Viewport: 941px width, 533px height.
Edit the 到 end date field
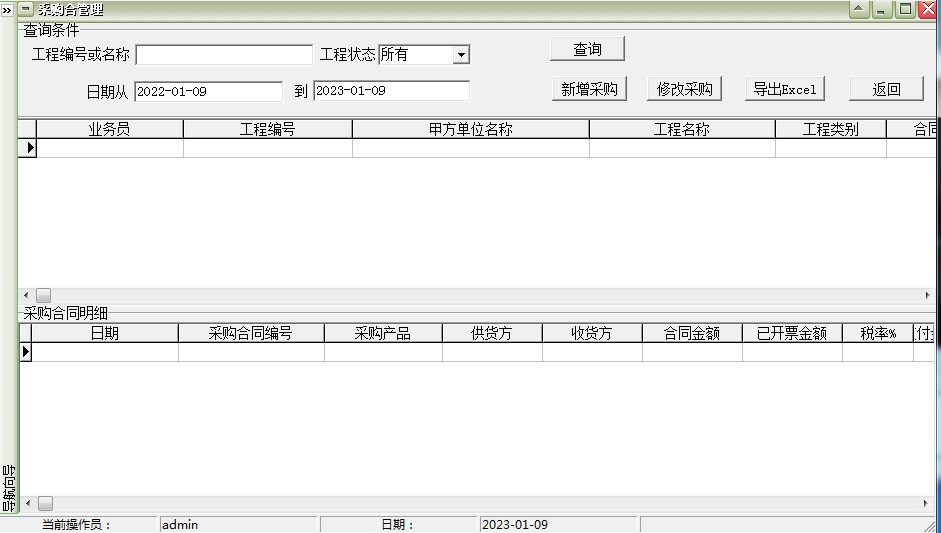coord(391,91)
